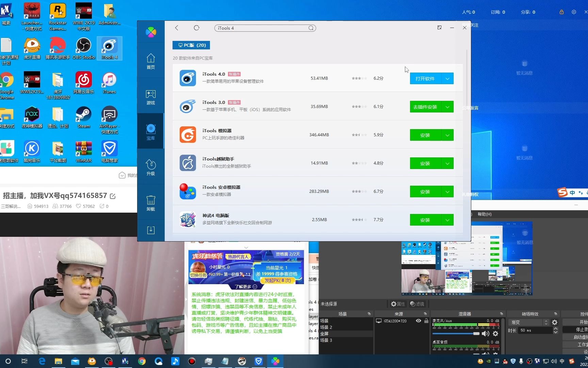588x368 pixels.
Task: Click 安装 for iTools越狱助手
Action: (425, 163)
